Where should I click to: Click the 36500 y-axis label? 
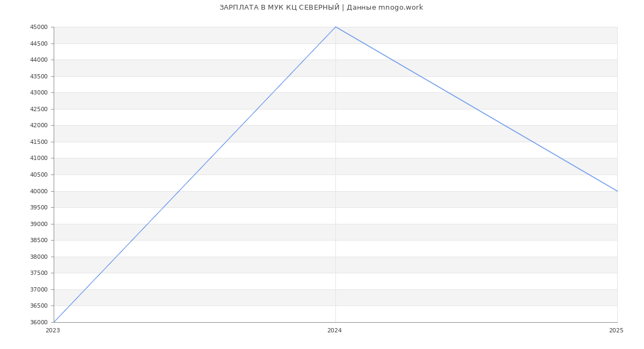39,306
